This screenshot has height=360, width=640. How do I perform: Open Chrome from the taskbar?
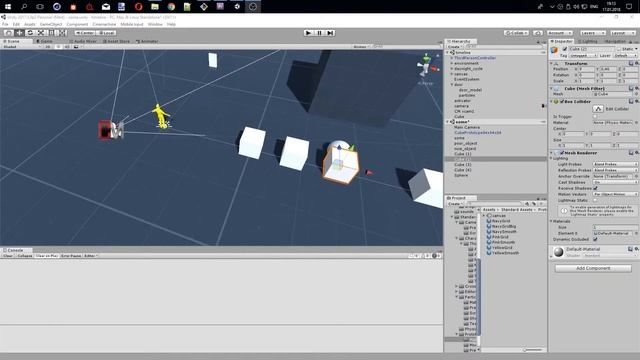click(171, 7)
